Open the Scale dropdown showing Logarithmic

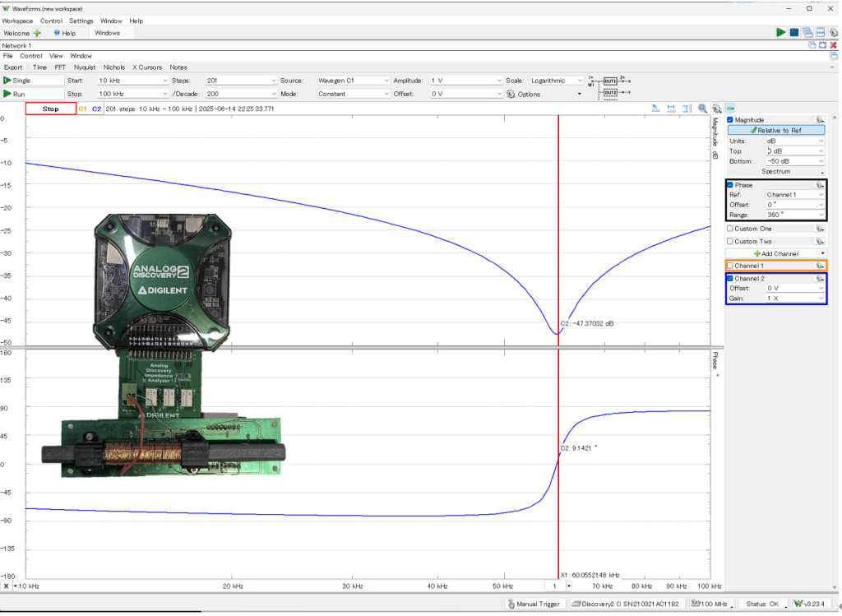pyautogui.click(x=557, y=81)
